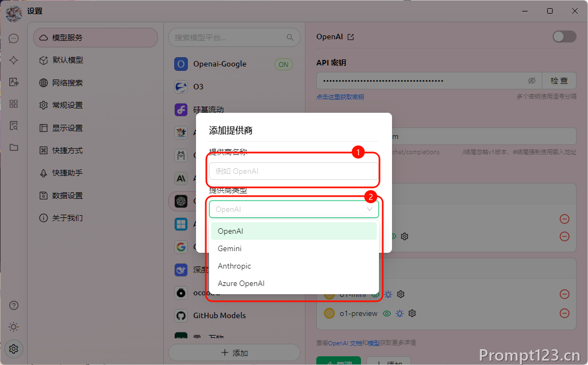Select the o1-preview model name

point(358,313)
